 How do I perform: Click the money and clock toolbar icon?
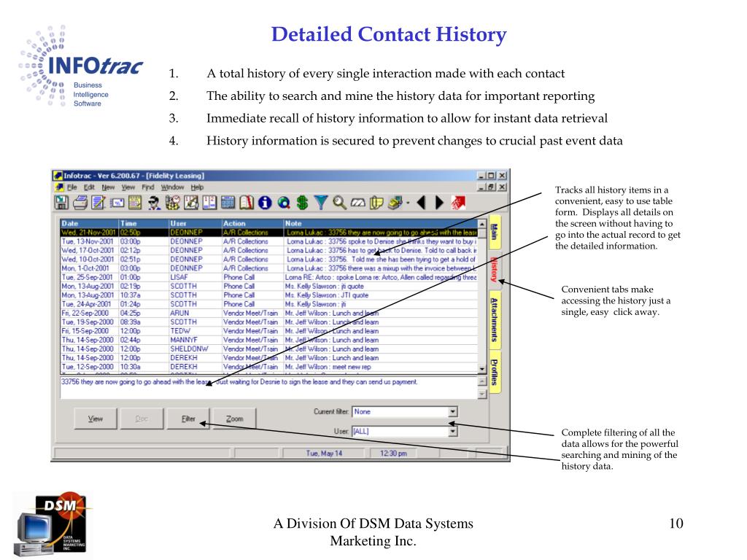(x=172, y=203)
